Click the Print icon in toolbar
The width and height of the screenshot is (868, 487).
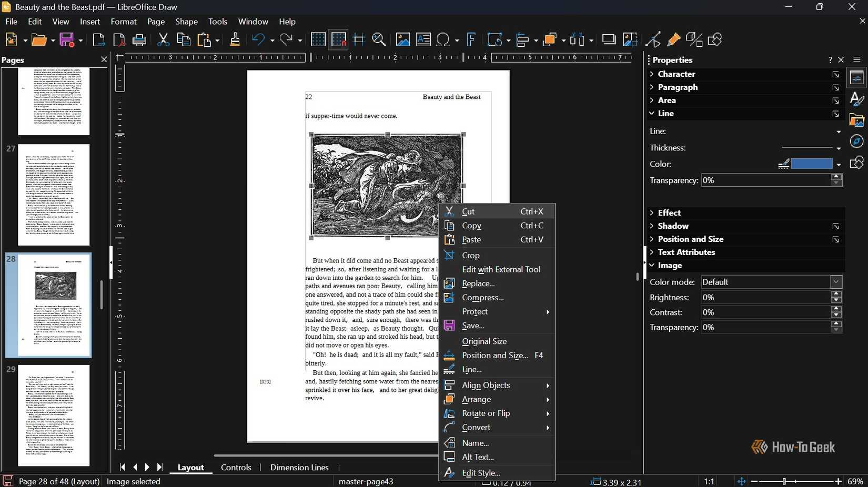pos(139,40)
